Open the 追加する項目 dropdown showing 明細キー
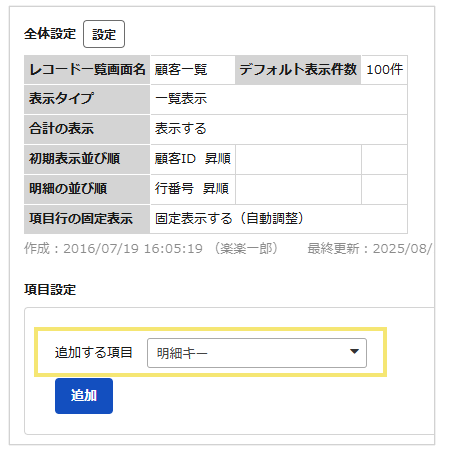 pyautogui.click(x=257, y=353)
